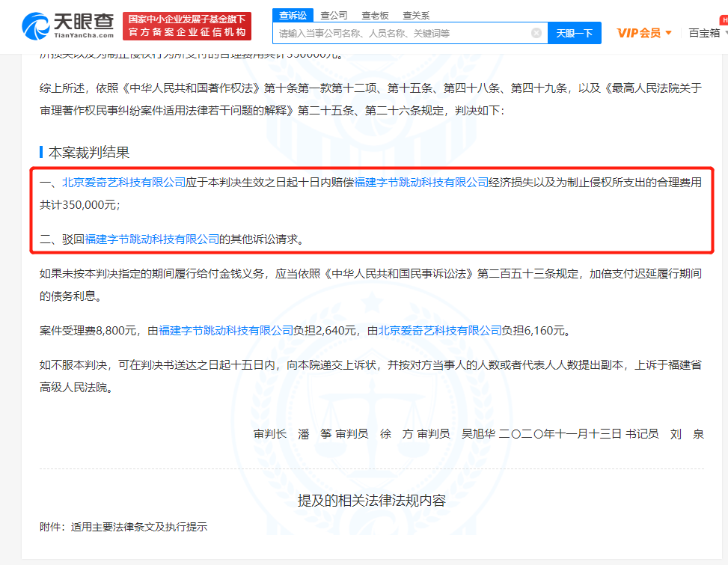Expand the VIP会员 dropdown menu
The image size is (728, 565).
644,33
